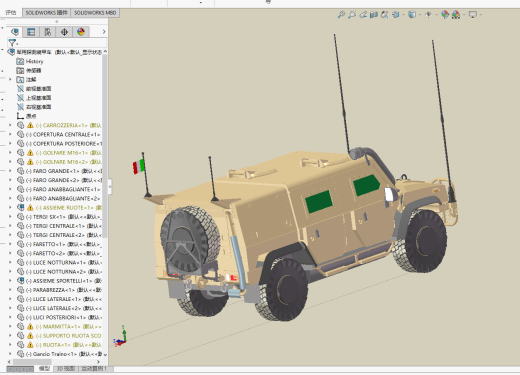520x375 pixels.
Task: Expand the COPERTURA CENTRALE<1> node
Action: pos(10,134)
